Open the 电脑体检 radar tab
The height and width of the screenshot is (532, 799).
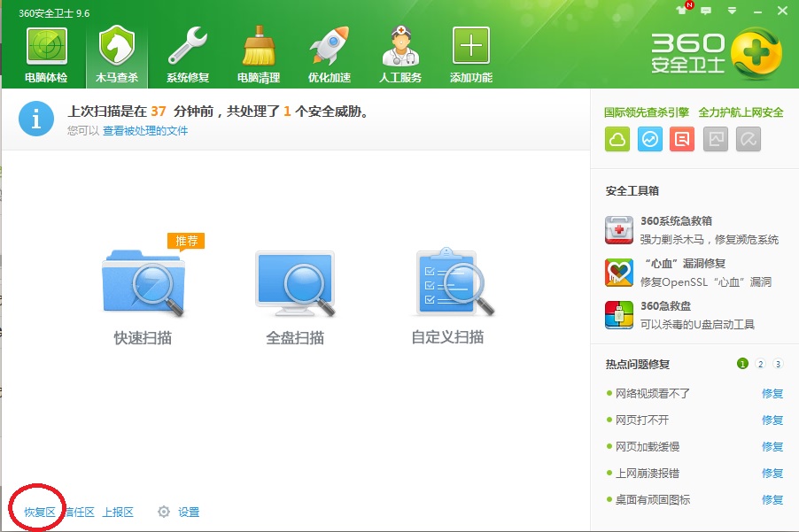pyautogui.click(x=46, y=55)
